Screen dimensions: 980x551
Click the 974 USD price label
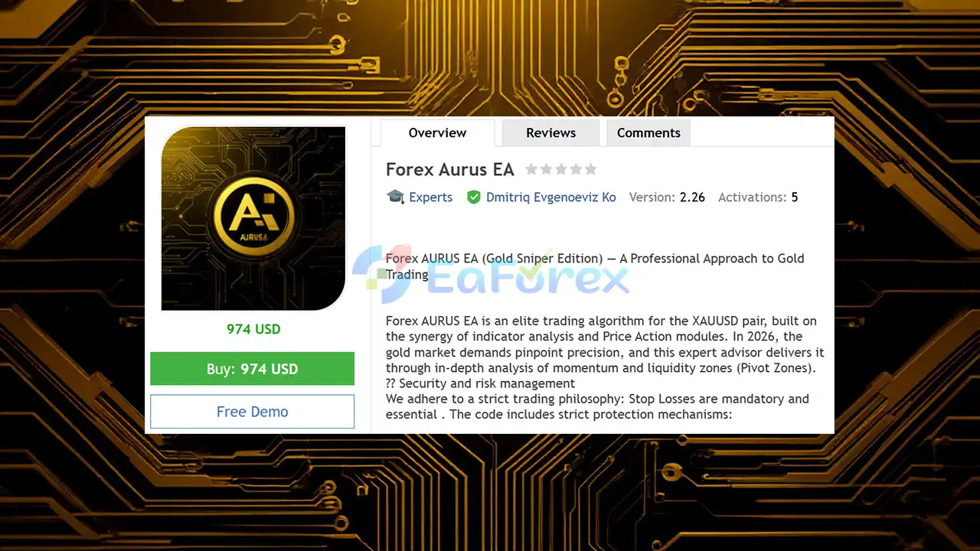(253, 329)
